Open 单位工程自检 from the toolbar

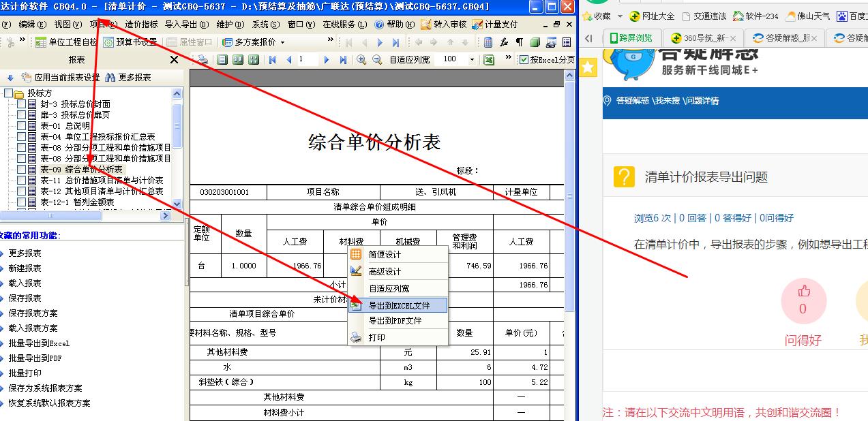tap(66, 42)
